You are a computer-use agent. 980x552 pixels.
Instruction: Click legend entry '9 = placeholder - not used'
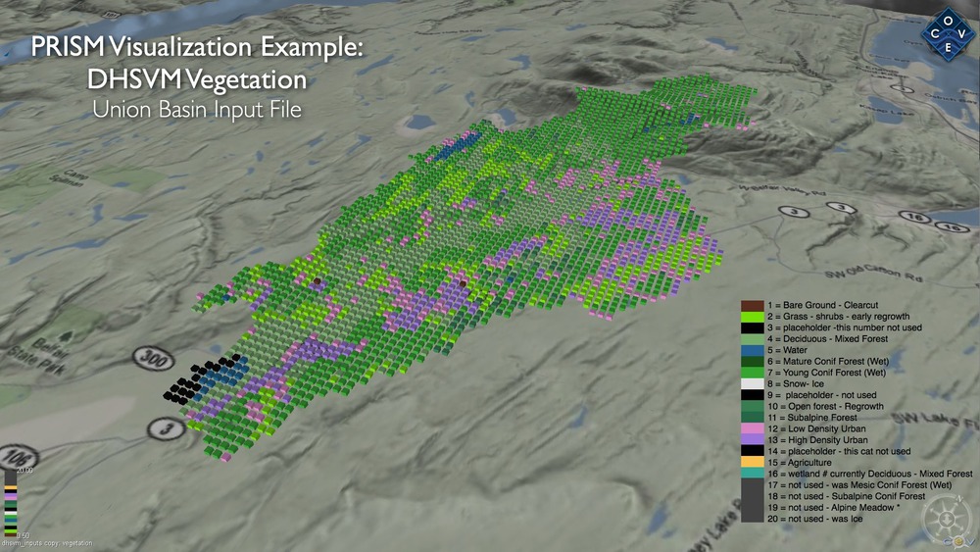coord(822,395)
